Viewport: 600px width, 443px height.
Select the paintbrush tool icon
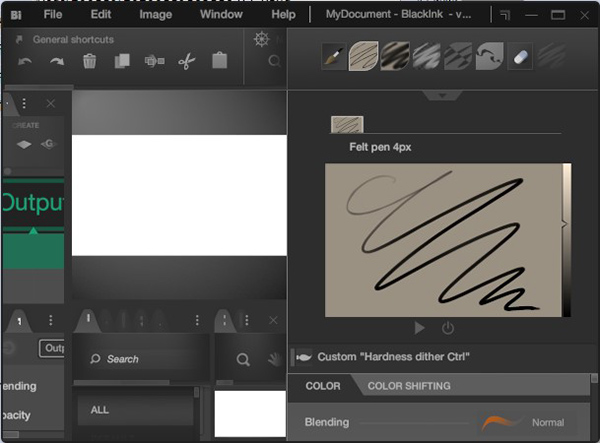click(x=332, y=56)
